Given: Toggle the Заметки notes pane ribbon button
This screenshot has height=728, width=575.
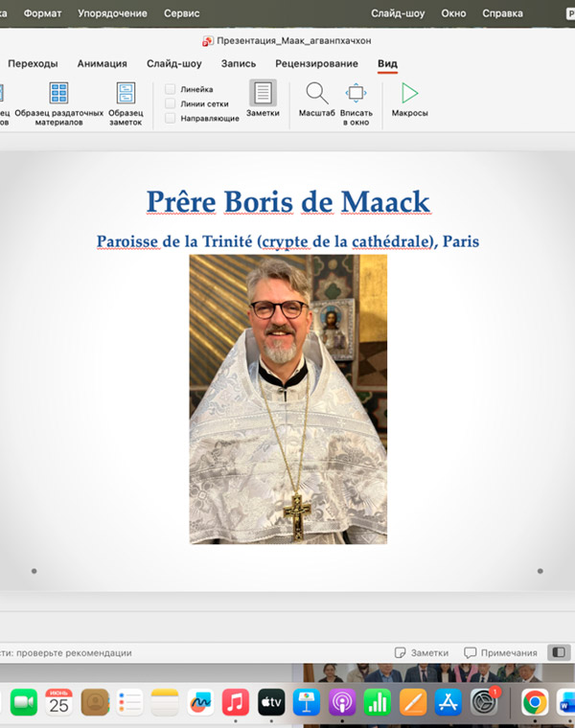Looking at the screenshot, I should [x=263, y=99].
